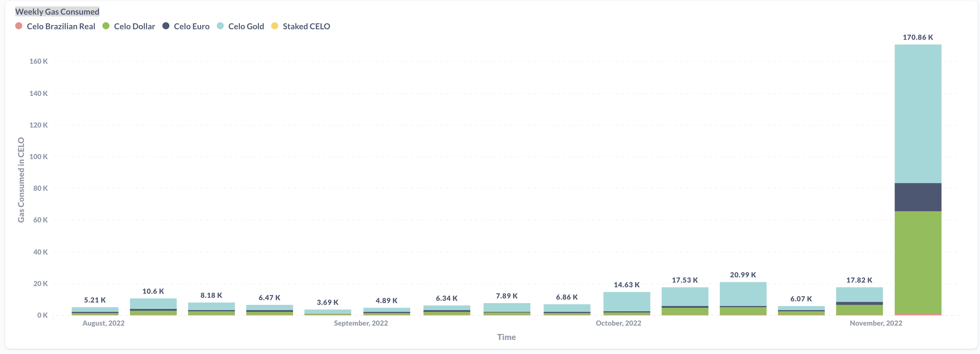Click the red Celo Brazilian Real legend dot
Viewport: 980px width, 354px height.
pos(19,26)
